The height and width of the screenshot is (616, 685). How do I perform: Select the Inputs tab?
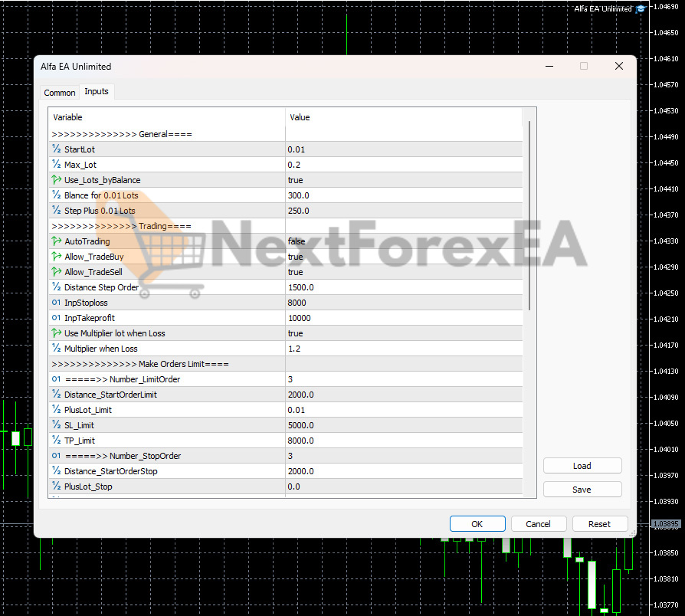(97, 92)
